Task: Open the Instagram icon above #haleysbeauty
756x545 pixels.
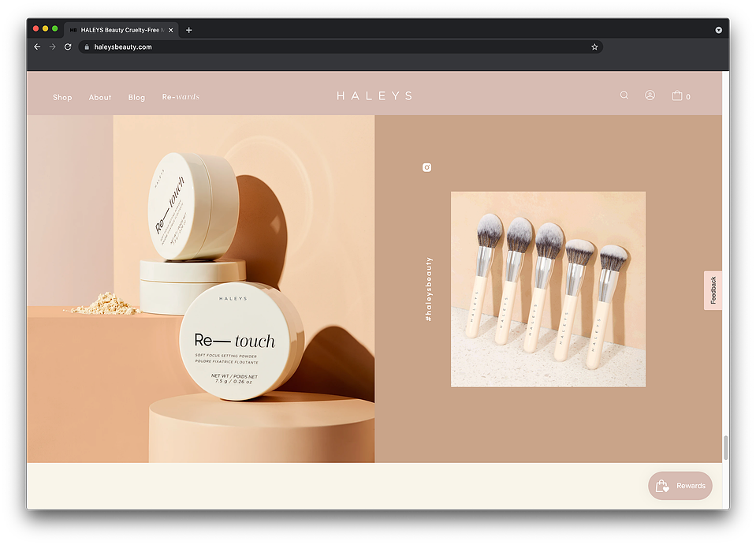Action: 426,167
